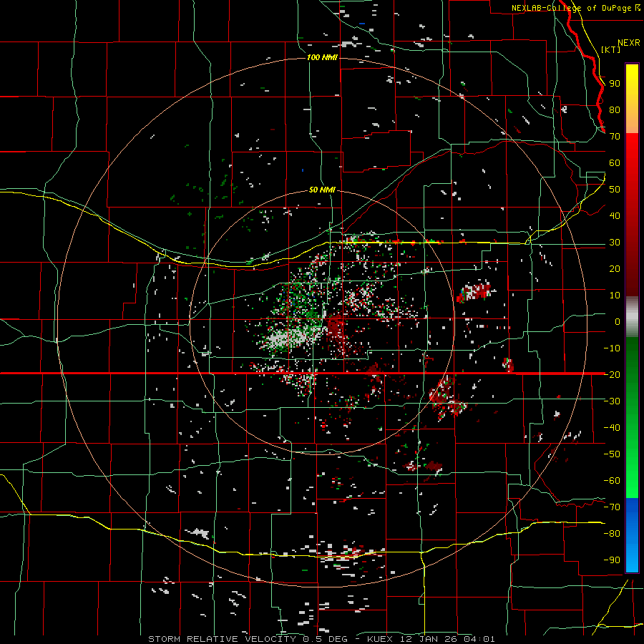644x644 pixels.
Task: Pick the blue band at the legend bottom
Action: tap(632, 535)
